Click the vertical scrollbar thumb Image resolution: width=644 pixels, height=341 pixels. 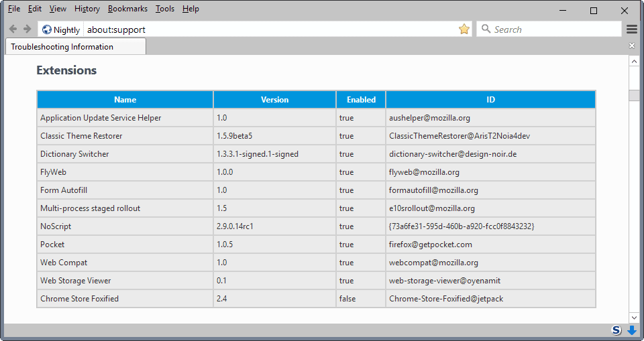(x=634, y=95)
